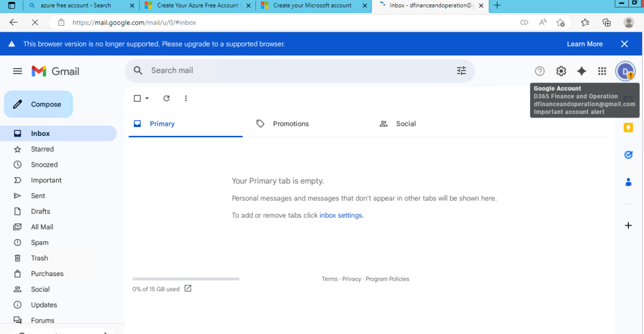Click the Search mail input field
Image resolution: width=644 pixels, height=334 pixels.
point(296,70)
